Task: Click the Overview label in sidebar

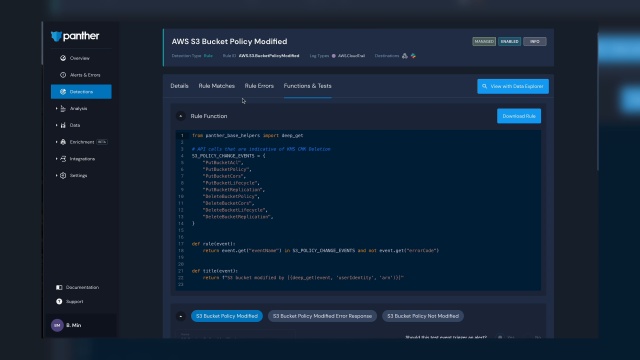Action: (x=80, y=58)
